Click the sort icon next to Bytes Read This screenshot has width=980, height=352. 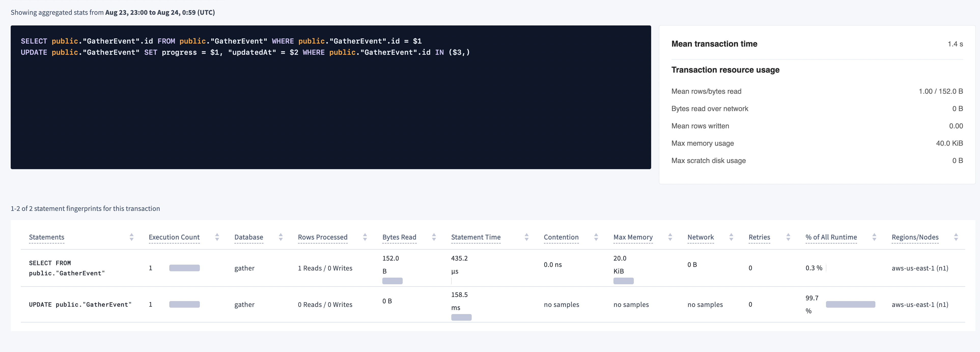(434, 237)
